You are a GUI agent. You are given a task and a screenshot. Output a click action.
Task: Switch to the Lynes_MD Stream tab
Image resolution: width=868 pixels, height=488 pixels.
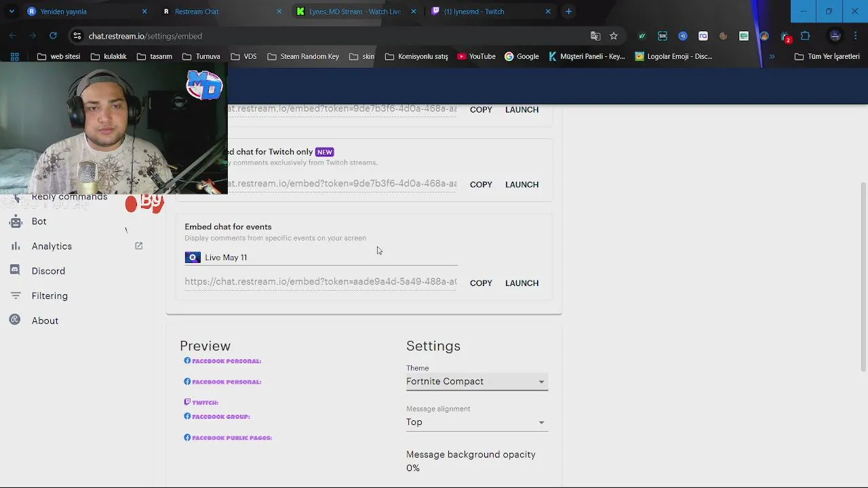356,12
